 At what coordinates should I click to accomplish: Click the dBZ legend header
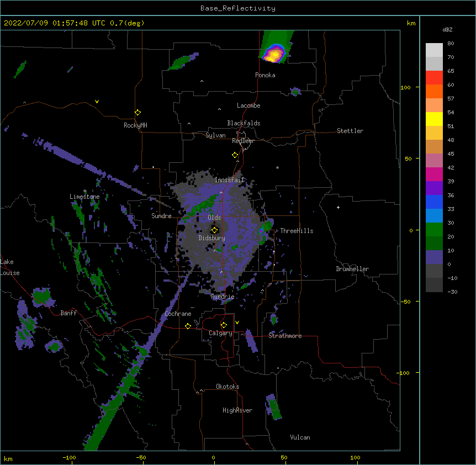pyautogui.click(x=447, y=30)
